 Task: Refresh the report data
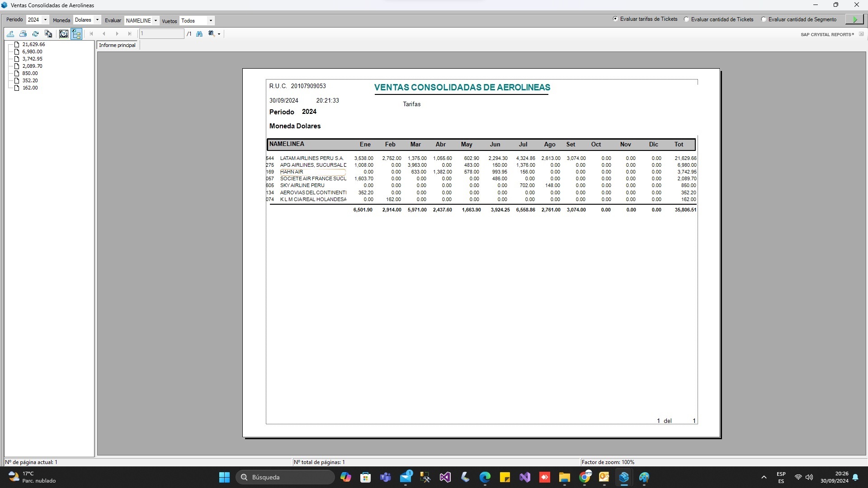click(35, 34)
